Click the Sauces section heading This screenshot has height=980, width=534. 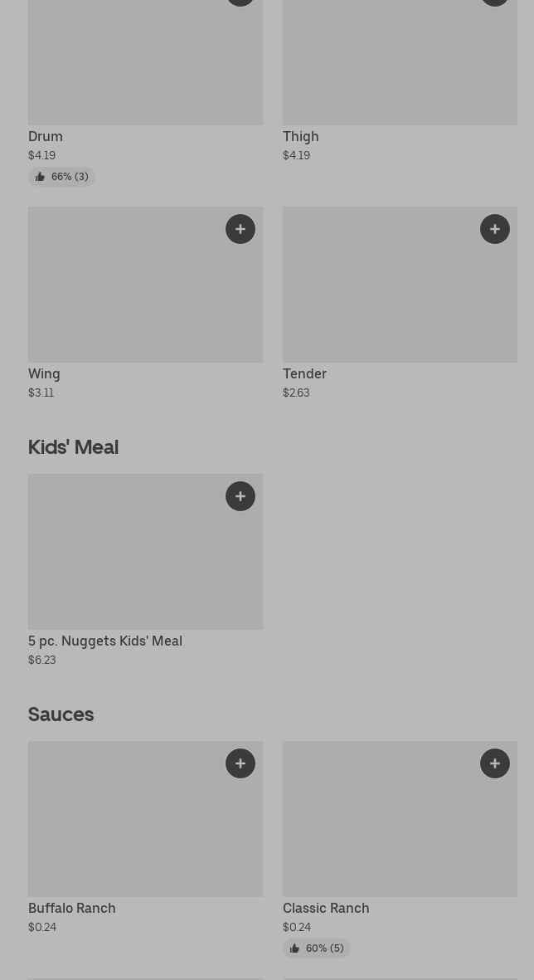pyautogui.click(x=61, y=714)
